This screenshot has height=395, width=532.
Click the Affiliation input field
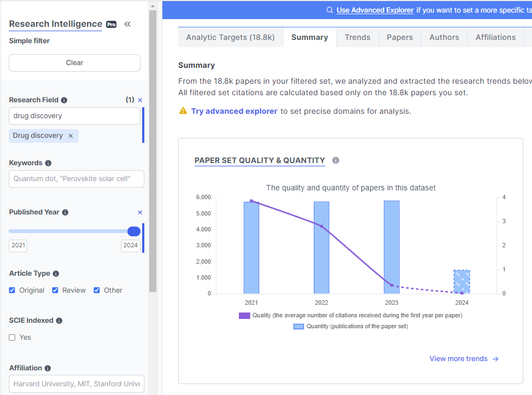(x=76, y=384)
